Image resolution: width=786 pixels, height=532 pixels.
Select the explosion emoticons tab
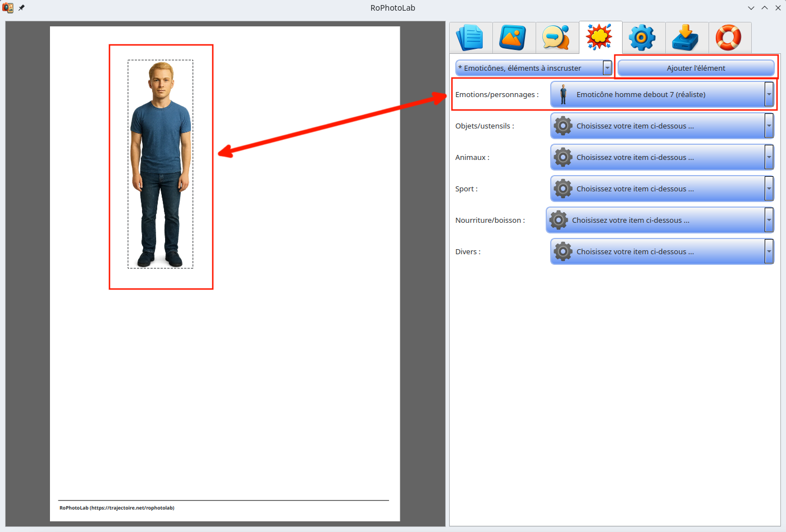pos(600,38)
